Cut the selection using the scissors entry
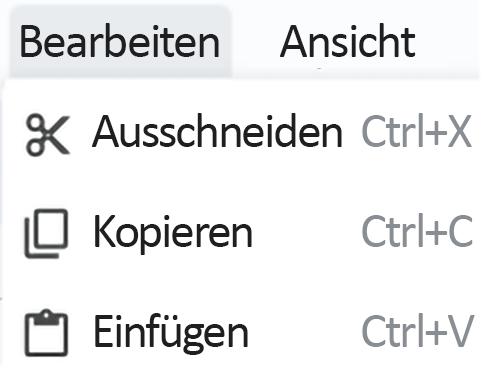This screenshot has height=375, width=484. pyautogui.click(x=243, y=134)
